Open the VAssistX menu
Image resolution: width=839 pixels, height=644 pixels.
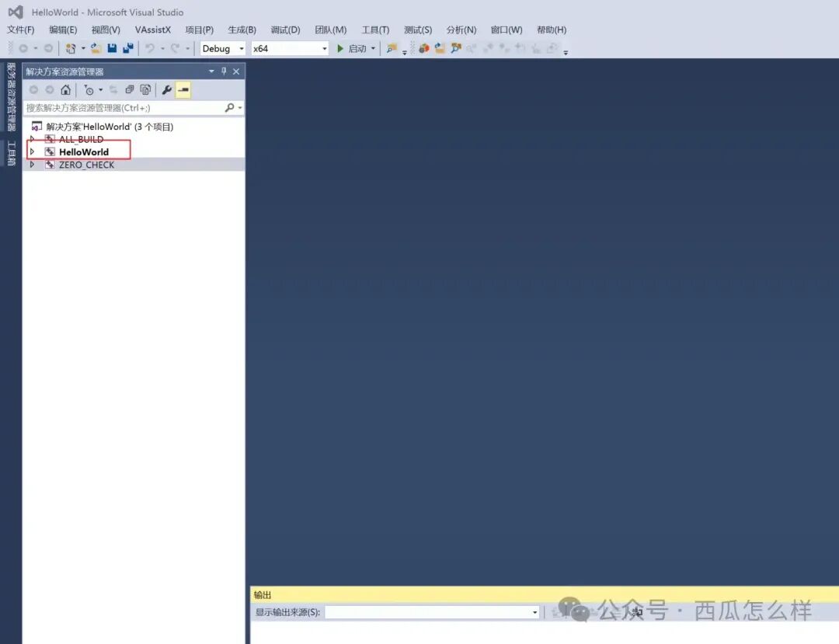click(152, 30)
